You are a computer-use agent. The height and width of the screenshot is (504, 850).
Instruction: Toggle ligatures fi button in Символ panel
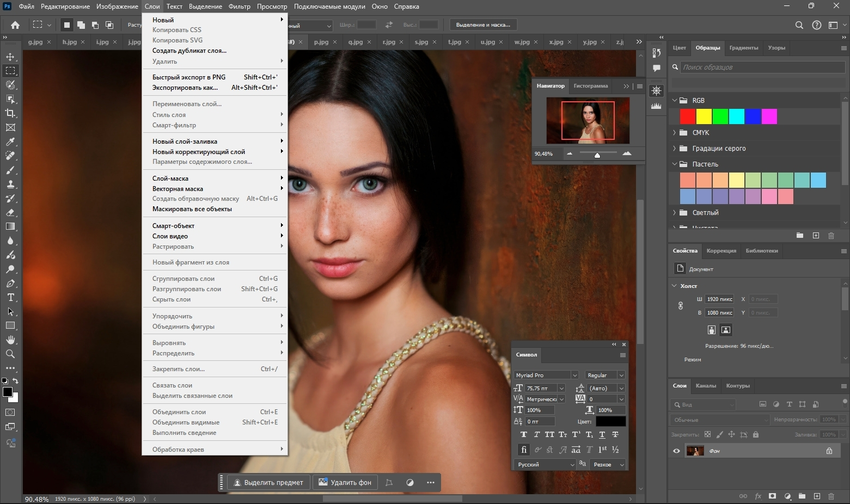(523, 450)
